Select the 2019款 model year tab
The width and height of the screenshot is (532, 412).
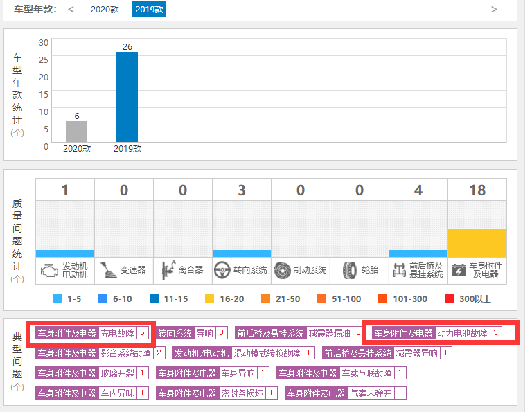tap(148, 10)
